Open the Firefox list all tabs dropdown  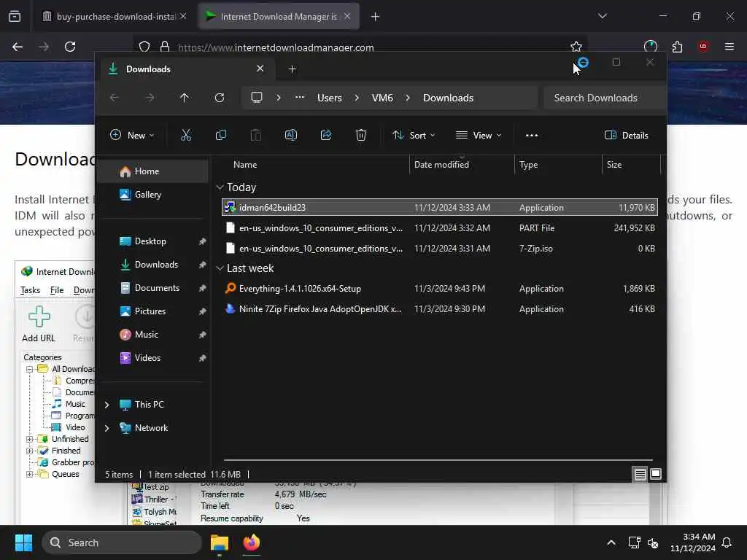click(x=603, y=16)
